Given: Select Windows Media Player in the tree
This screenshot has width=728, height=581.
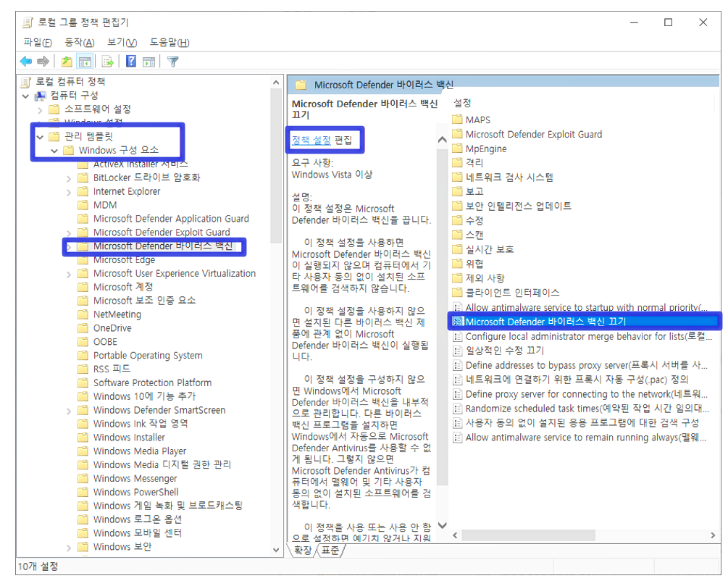Looking at the screenshot, I should pyautogui.click(x=140, y=451).
